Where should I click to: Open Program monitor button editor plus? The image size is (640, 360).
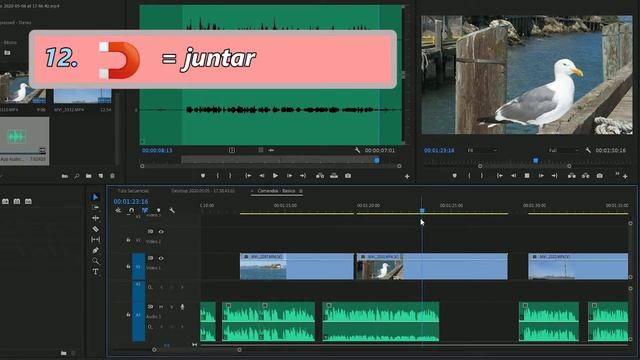625,176
